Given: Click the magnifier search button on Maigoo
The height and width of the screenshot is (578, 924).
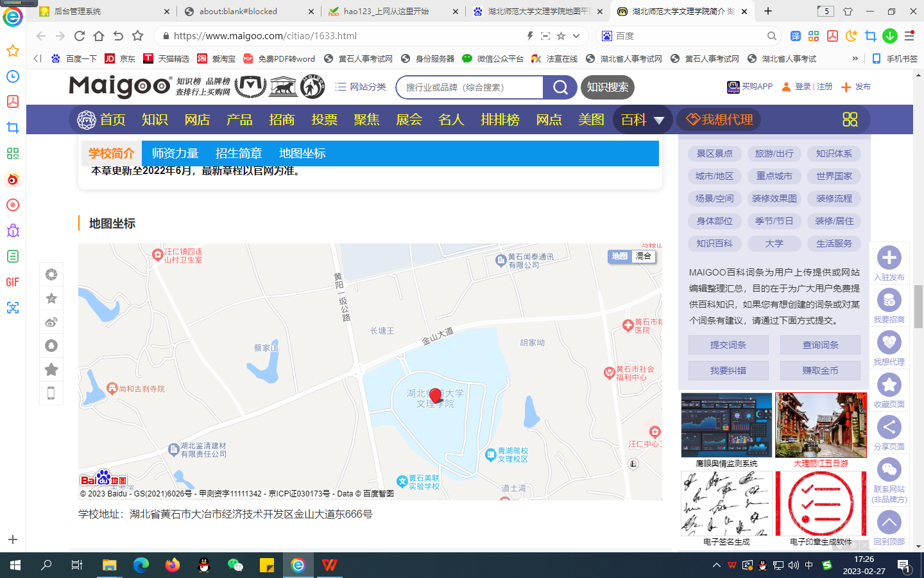Looking at the screenshot, I should 560,87.
